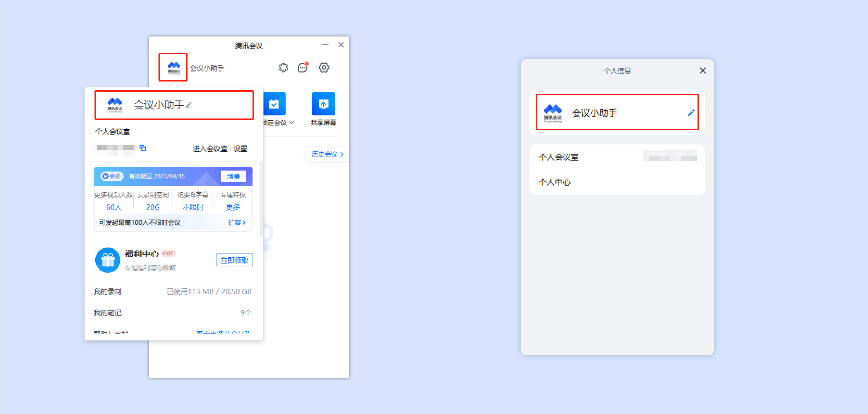Click the avatar in profile popup

[x=115, y=105]
